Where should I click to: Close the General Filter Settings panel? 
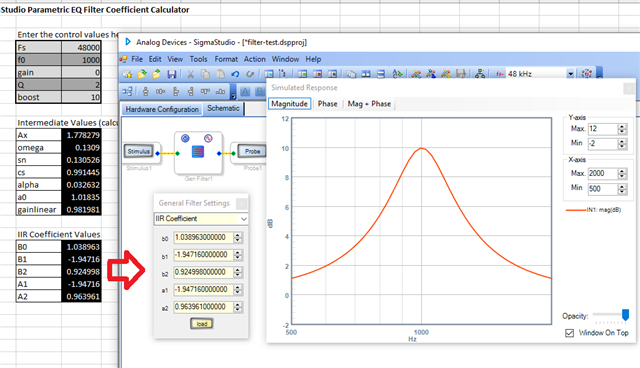pos(242,203)
